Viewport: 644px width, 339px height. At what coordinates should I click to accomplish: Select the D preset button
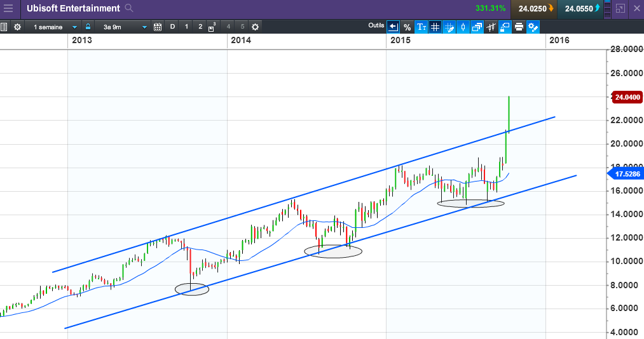click(x=172, y=27)
